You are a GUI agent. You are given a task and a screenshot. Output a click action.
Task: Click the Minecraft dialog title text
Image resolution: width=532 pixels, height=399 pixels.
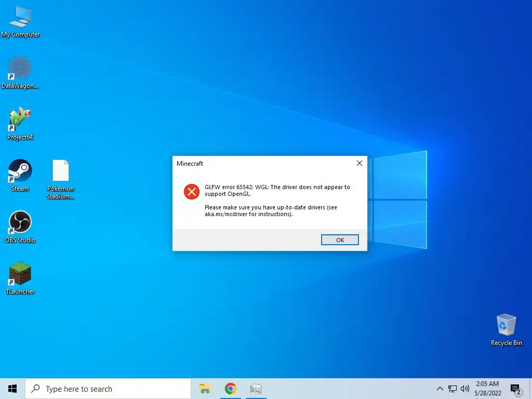tap(190, 164)
